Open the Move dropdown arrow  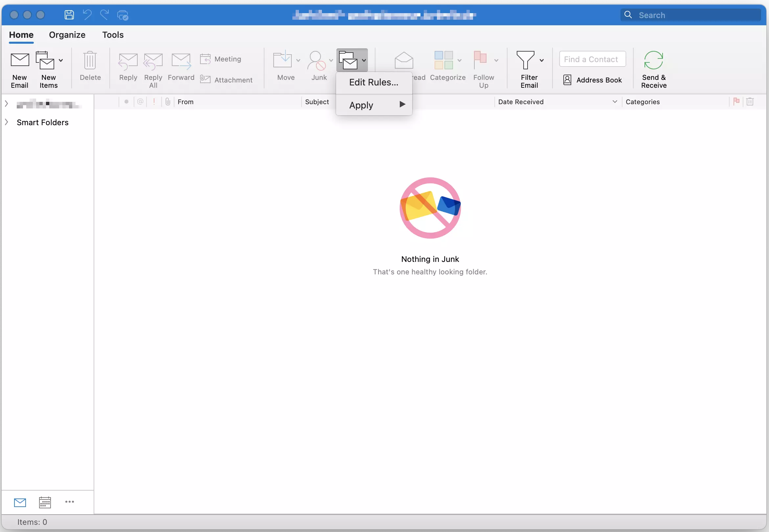pyautogui.click(x=298, y=60)
